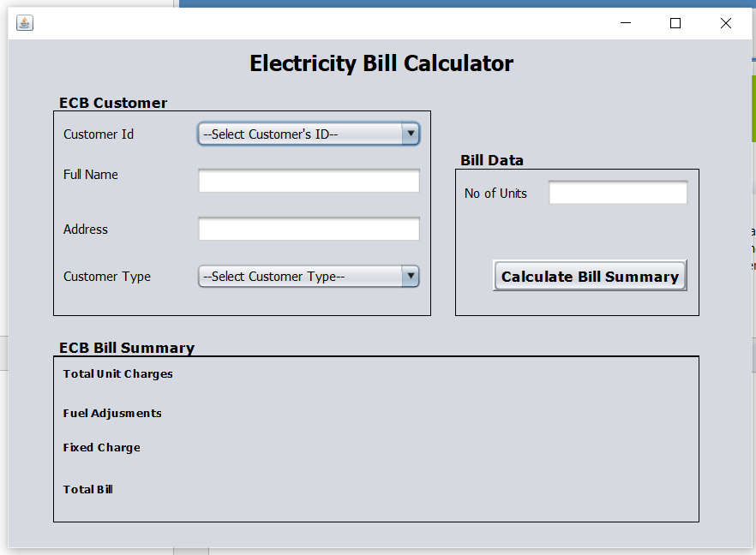Click inside the Address field

click(x=309, y=228)
